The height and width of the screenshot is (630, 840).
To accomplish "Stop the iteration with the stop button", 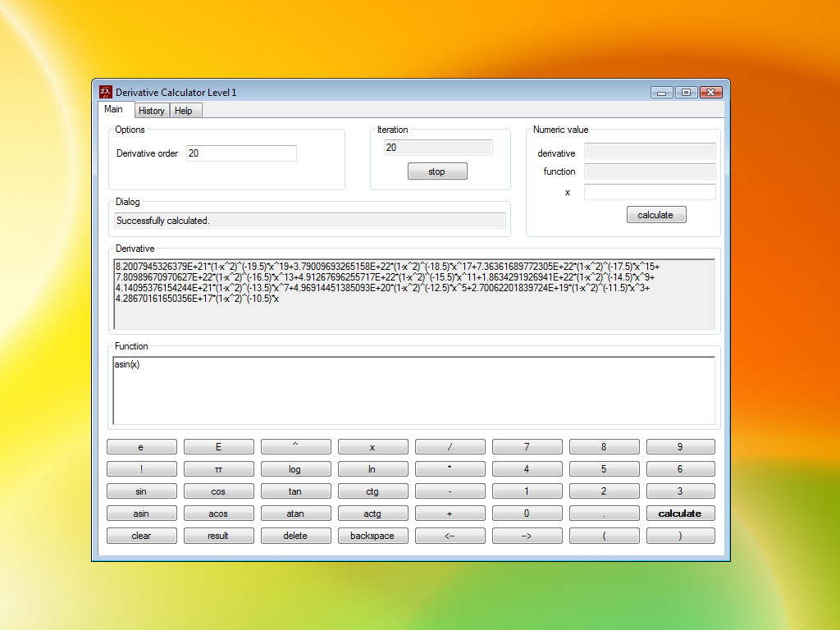I will click(x=437, y=171).
